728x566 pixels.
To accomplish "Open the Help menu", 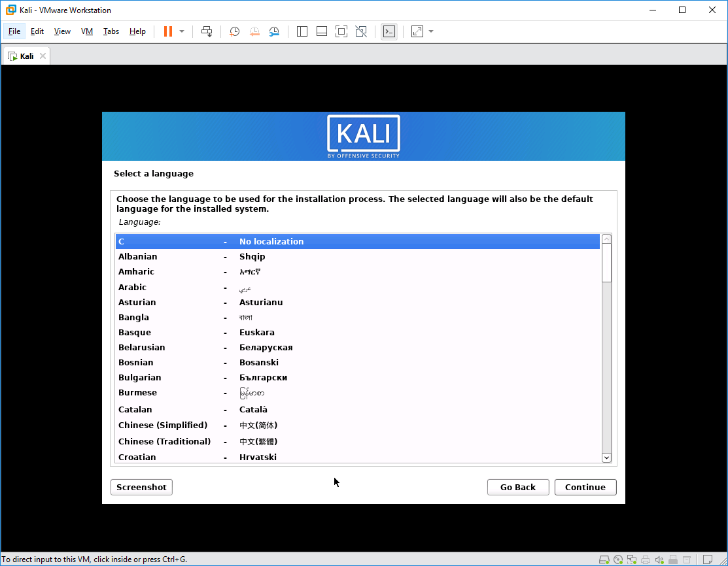I will [x=137, y=31].
